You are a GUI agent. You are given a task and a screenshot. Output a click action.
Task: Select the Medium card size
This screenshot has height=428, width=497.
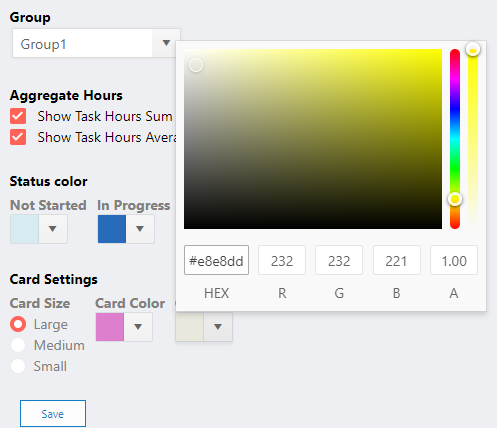point(18,345)
